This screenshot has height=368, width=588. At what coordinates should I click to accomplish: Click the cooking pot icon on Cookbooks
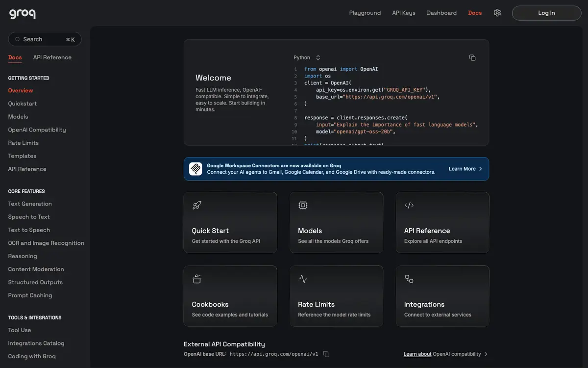[x=197, y=279]
